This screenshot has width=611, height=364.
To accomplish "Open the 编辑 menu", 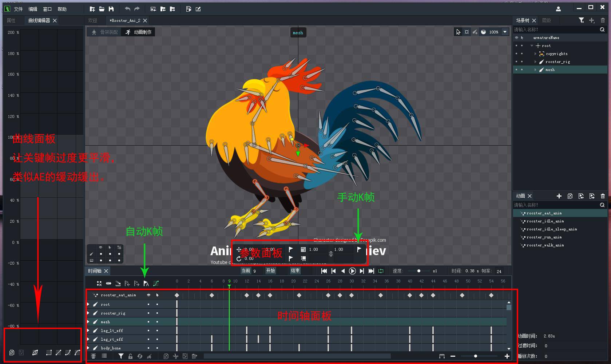I will (33, 9).
